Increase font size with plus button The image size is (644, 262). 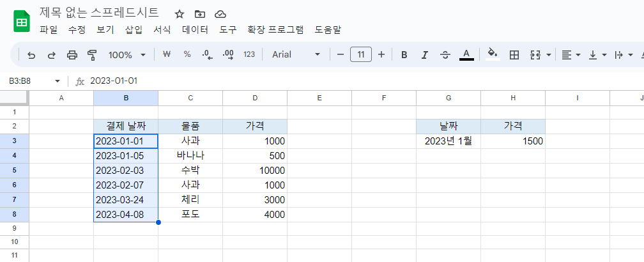point(381,54)
